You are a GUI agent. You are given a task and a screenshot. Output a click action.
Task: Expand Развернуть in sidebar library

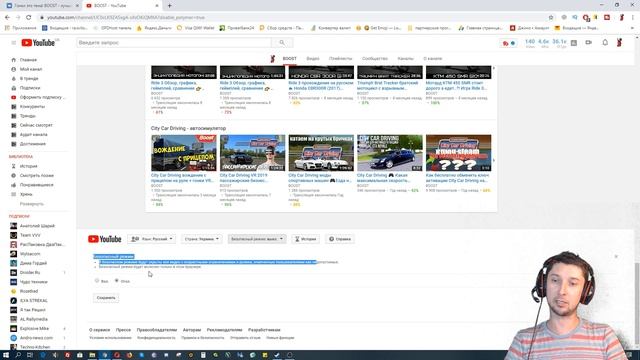click(x=31, y=204)
